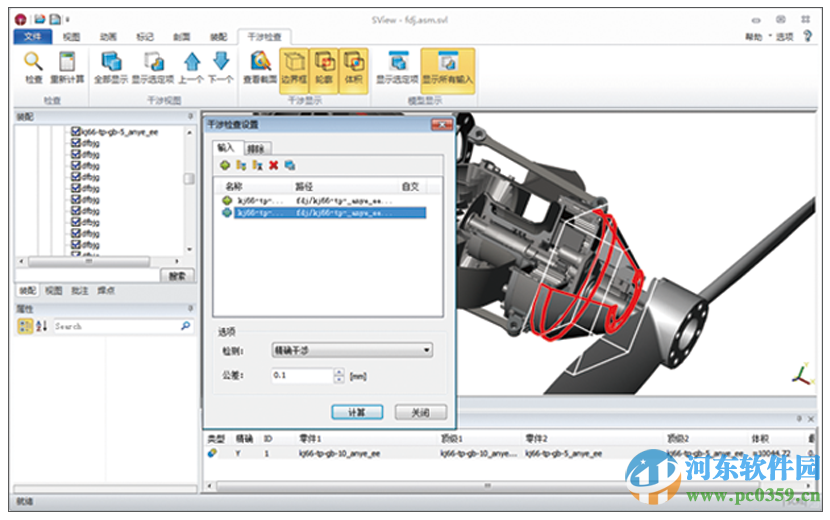
Task: Click the assembly tree horizontal scrollbar
Action: [x=89, y=261]
